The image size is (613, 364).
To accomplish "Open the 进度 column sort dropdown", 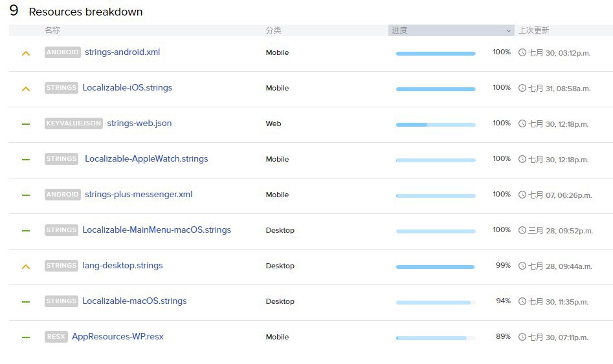I will [508, 30].
